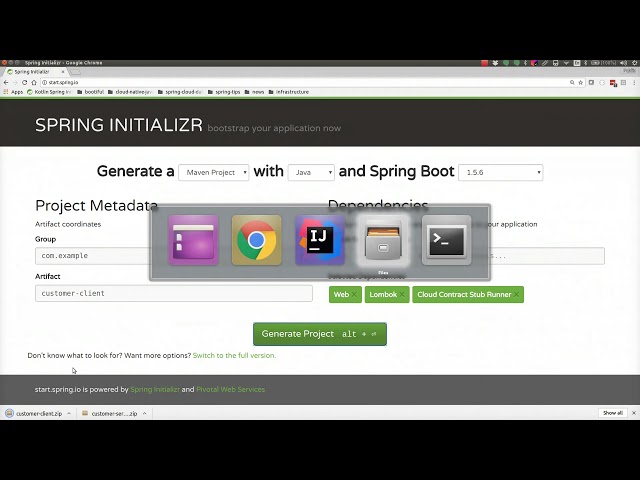This screenshot has height=480, width=640.
Task: Open the bootiful bookmarks folder
Action: 90,92
